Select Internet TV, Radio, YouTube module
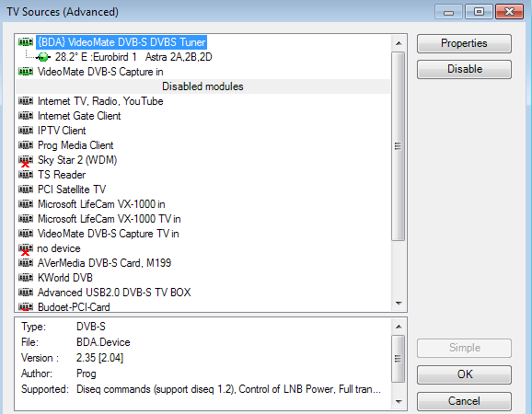The image size is (532, 414). (x=100, y=101)
